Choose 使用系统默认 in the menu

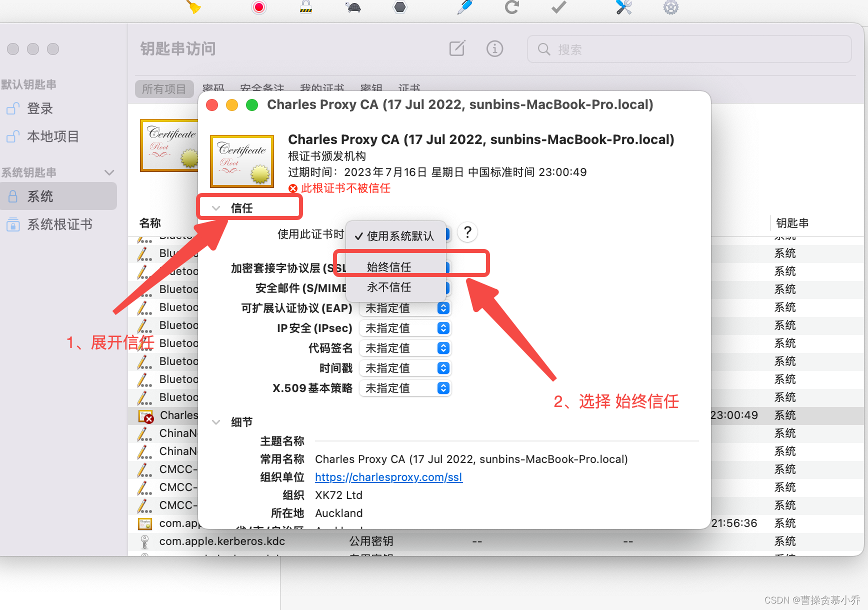pyautogui.click(x=396, y=236)
